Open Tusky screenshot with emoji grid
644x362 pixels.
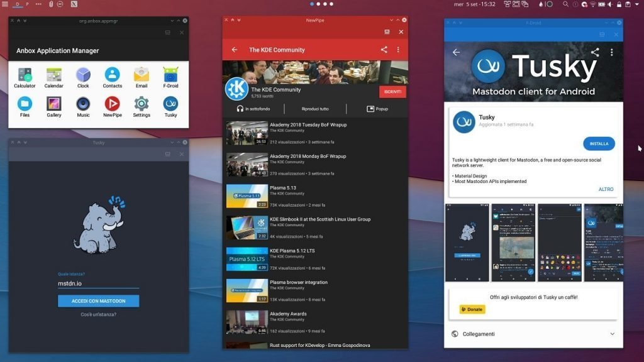pyautogui.click(x=560, y=243)
